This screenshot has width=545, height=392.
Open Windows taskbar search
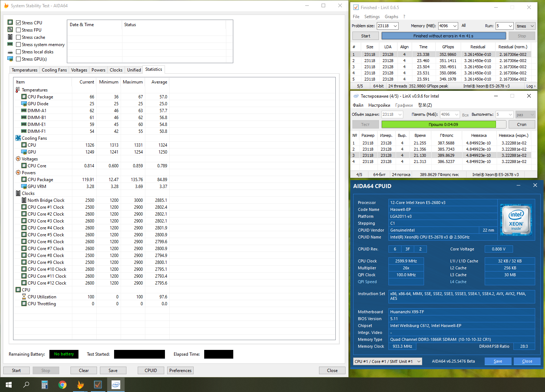(26, 385)
